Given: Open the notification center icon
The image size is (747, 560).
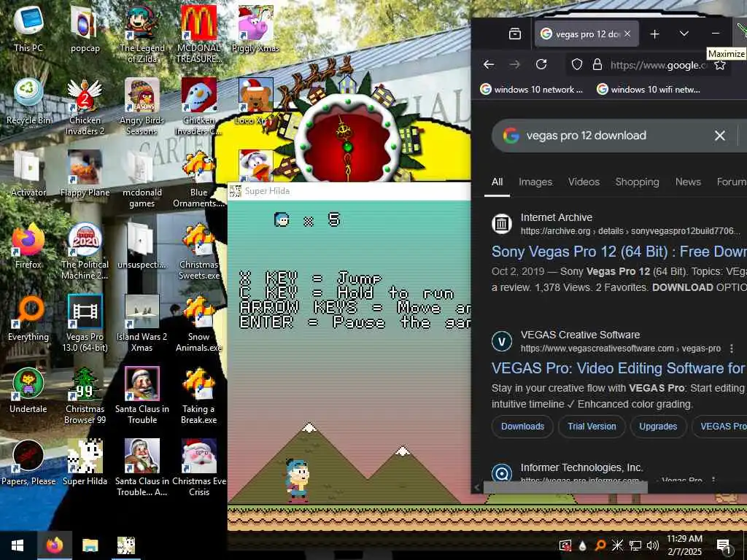Looking at the screenshot, I should 724,545.
